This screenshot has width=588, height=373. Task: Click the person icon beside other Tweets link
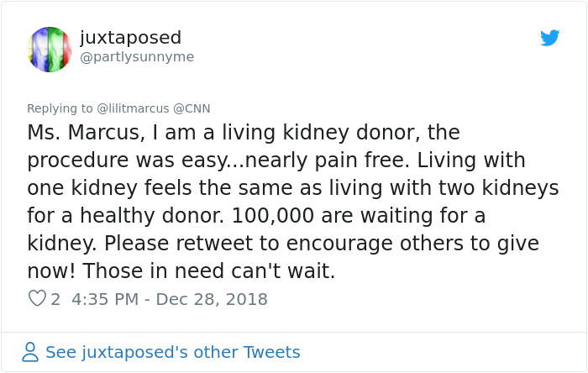tap(30, 352)
